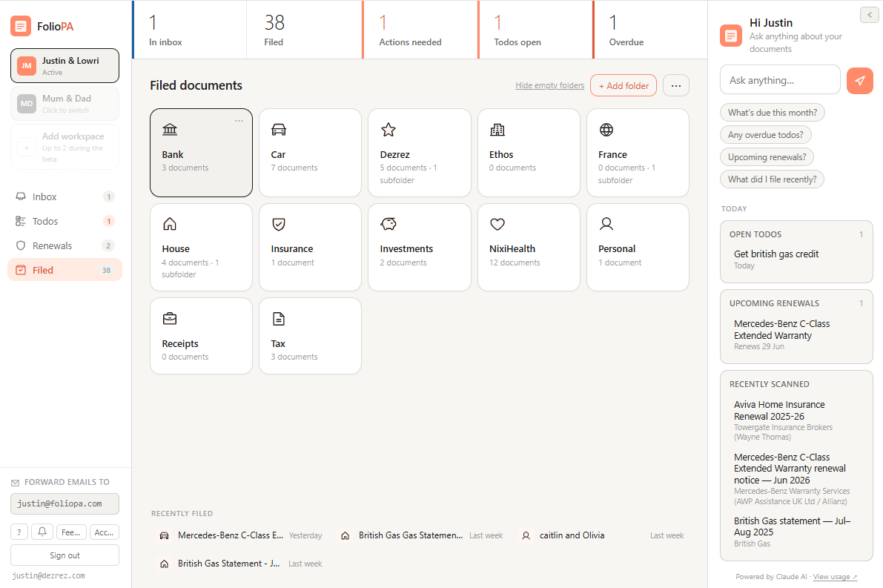The height and width of the screenshot is (588, 883).
Task: Open the Ethos building folder
Action: click(529, 153)
